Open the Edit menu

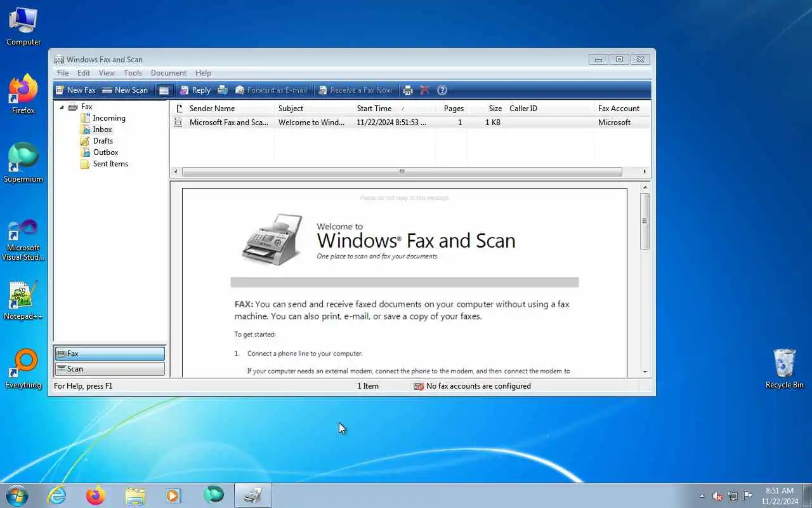[84, 73]
